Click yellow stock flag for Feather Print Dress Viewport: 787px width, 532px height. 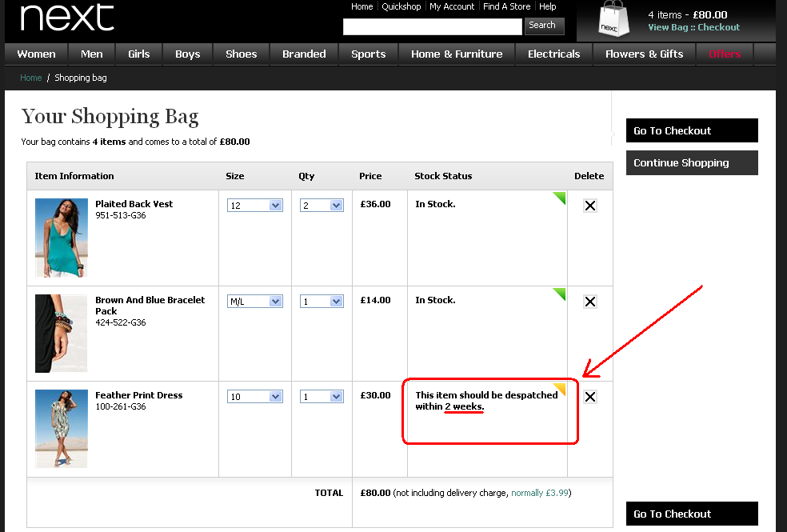(x=561, y=388)
